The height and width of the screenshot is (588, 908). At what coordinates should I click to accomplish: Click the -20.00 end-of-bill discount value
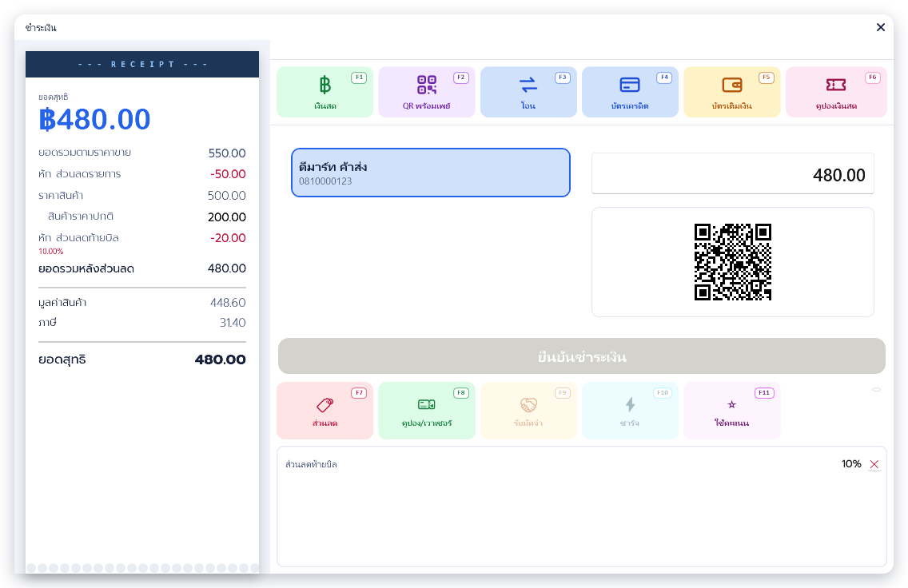(x=228, y=238)
